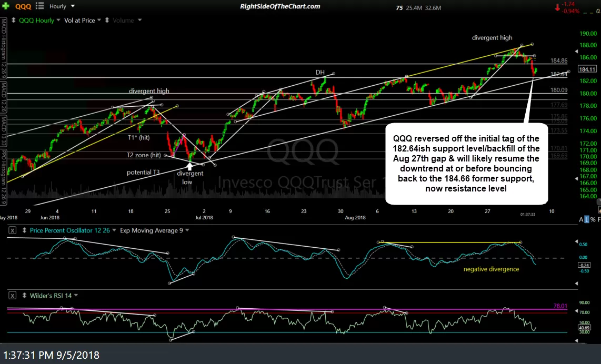Click the move arrows beside Volume
The image size is (601, 364).
point(107,21)
